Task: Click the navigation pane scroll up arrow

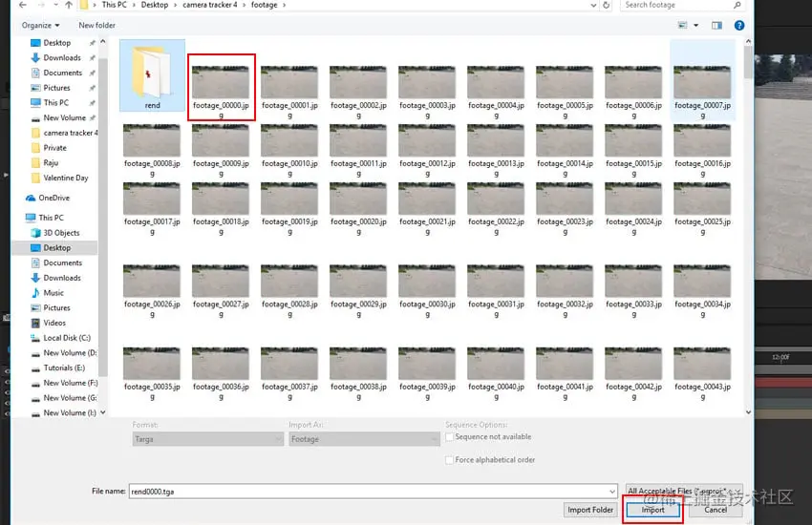Action: click(x=102, y=41)
